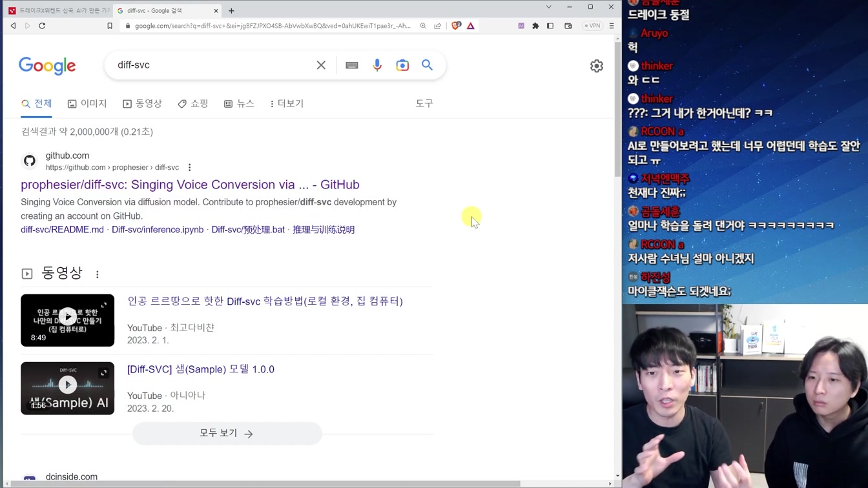The height and width of the screenshot is (488, 868).
Task: Click the github.com site name text
Action: (67, 156)
